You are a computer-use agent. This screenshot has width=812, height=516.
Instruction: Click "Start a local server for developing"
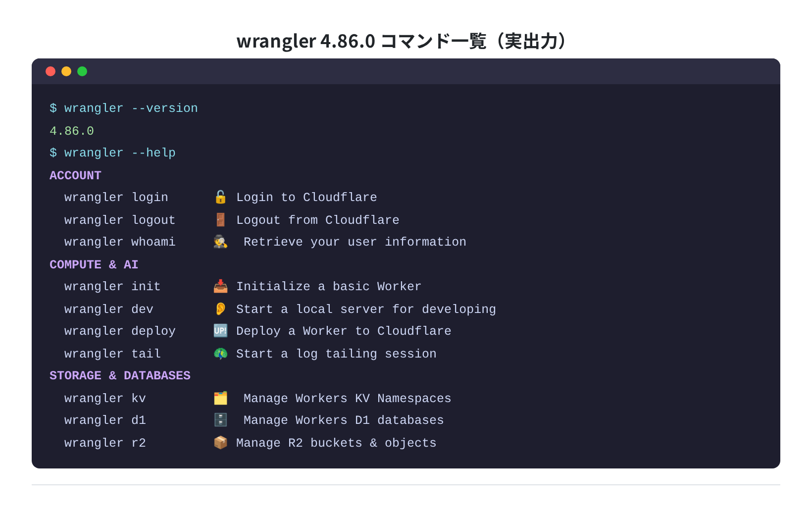coord(366,309)
